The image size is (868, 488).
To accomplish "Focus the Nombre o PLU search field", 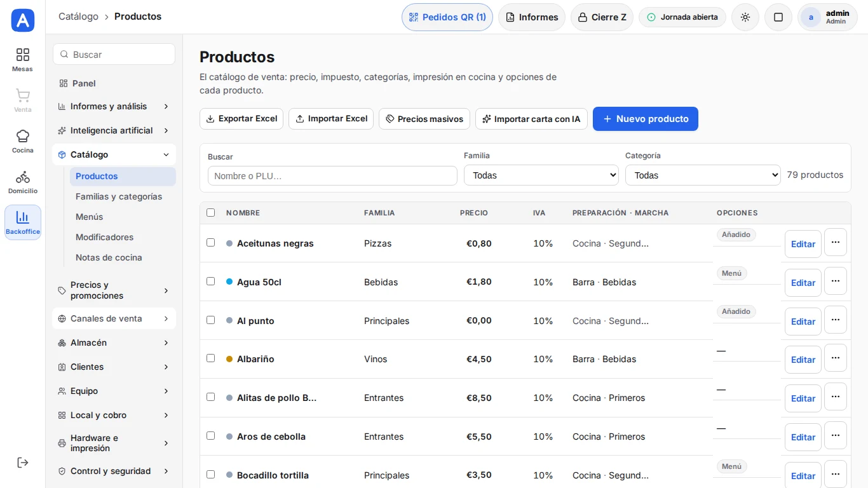I will tap(332, 176).
